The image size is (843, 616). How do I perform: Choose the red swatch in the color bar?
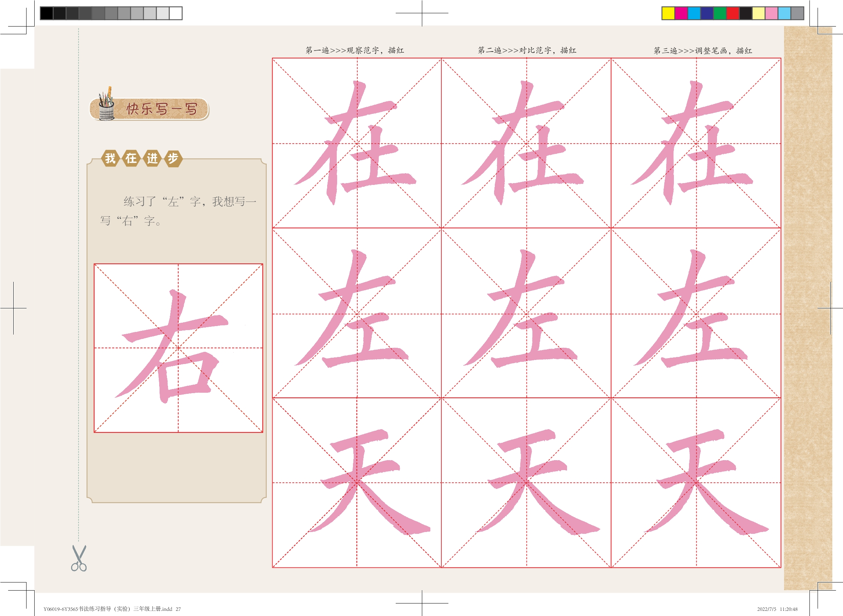tap(732, 13)
